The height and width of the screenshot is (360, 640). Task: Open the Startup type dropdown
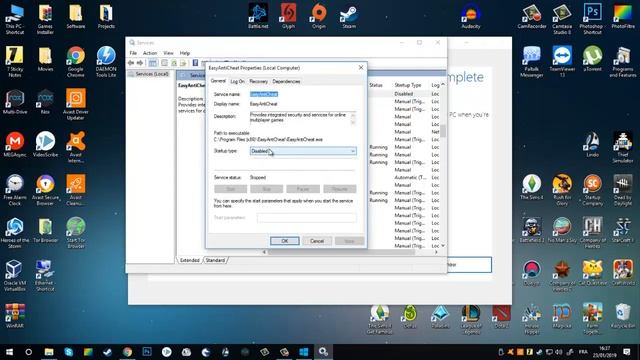pyautogui.click(x=303, y=151)
